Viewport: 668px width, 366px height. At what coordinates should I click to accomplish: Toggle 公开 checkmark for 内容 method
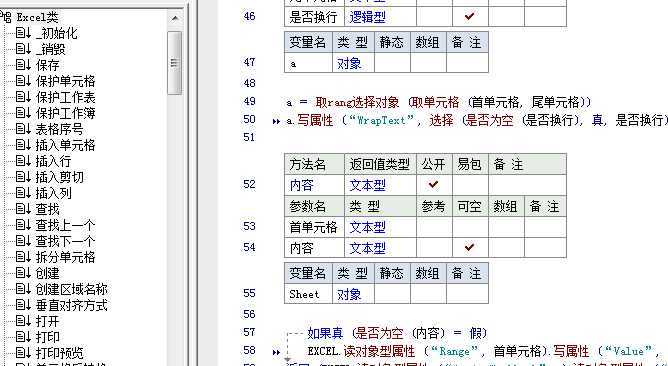434,184
